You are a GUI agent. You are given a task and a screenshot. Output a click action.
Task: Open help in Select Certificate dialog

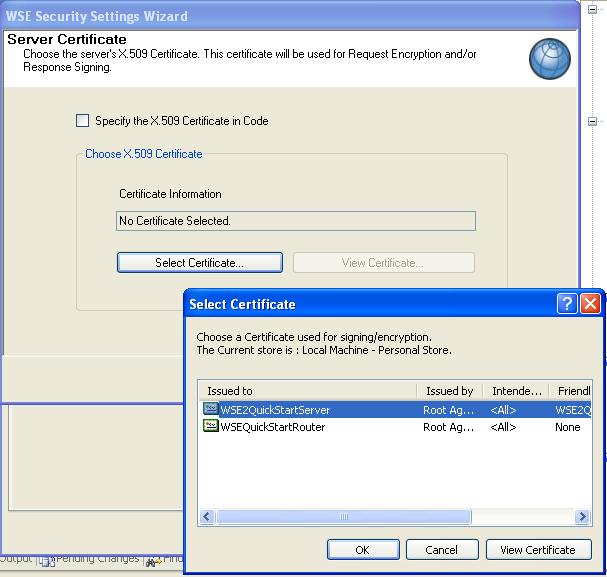click(567, 303)
